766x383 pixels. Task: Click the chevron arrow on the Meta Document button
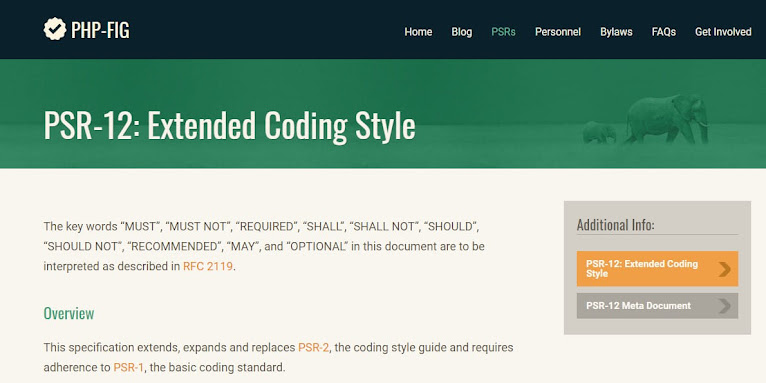tap(724, 306)
